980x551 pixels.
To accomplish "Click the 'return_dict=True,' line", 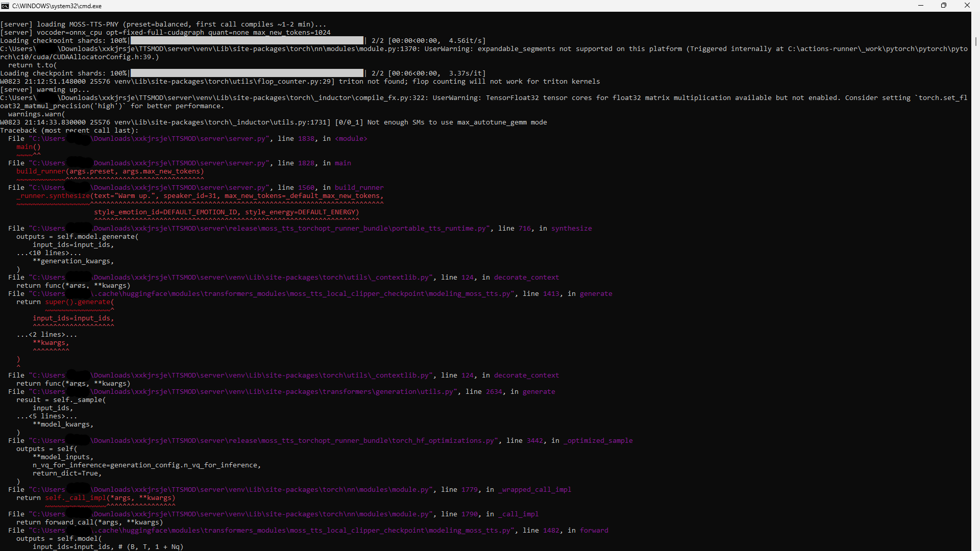I will (67, 473).
